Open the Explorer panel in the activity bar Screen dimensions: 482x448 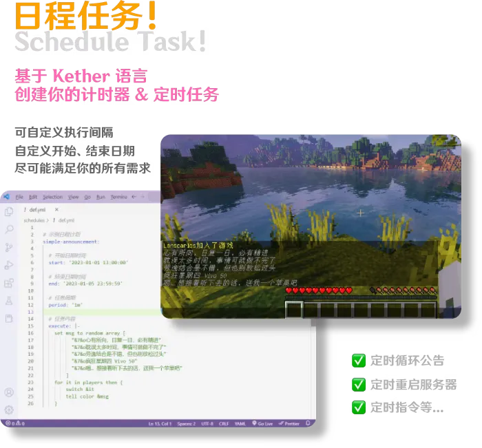[9, 211]
